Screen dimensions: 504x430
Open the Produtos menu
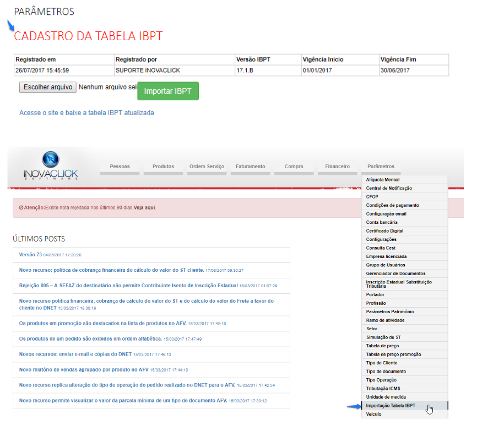click(163, 166)
